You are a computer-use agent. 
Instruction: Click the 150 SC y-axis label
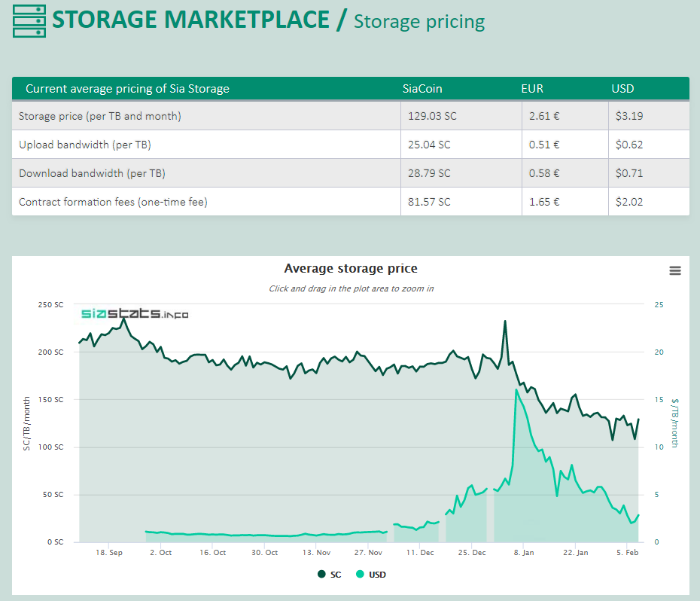(x=51, y=399)
